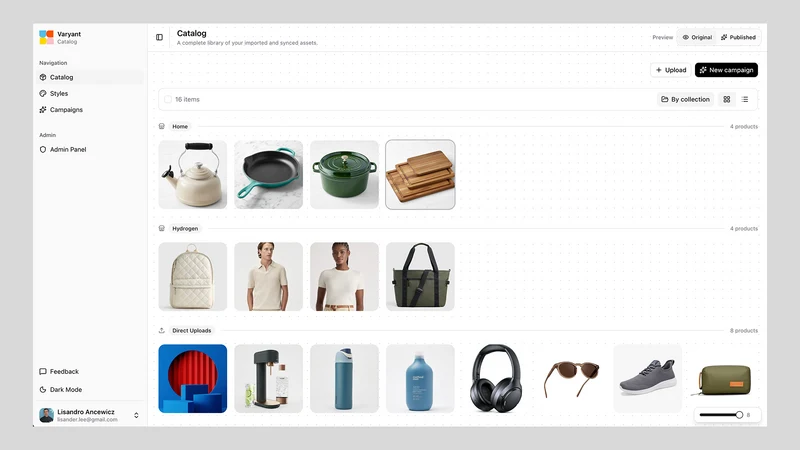Select the cream tea kettle thumbnail
The width and height of the screenshot is (800, 450).
tap(193, 174)
